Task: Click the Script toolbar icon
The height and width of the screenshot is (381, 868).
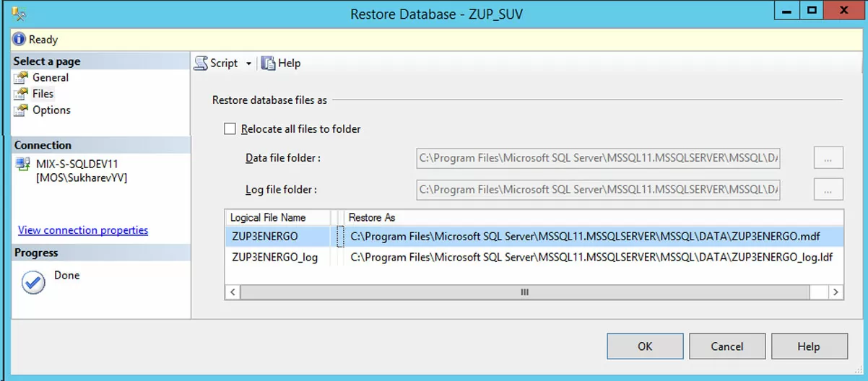Action: point(201,63)
